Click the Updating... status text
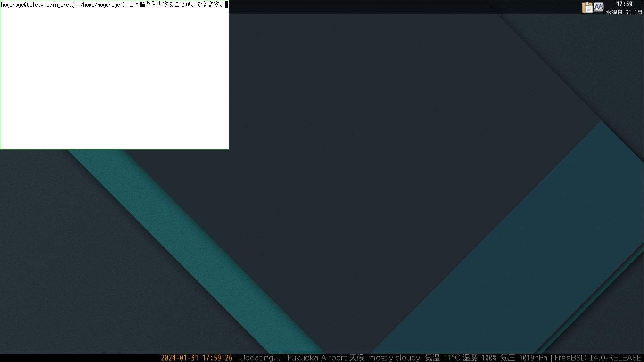 (x=260, y=358)
